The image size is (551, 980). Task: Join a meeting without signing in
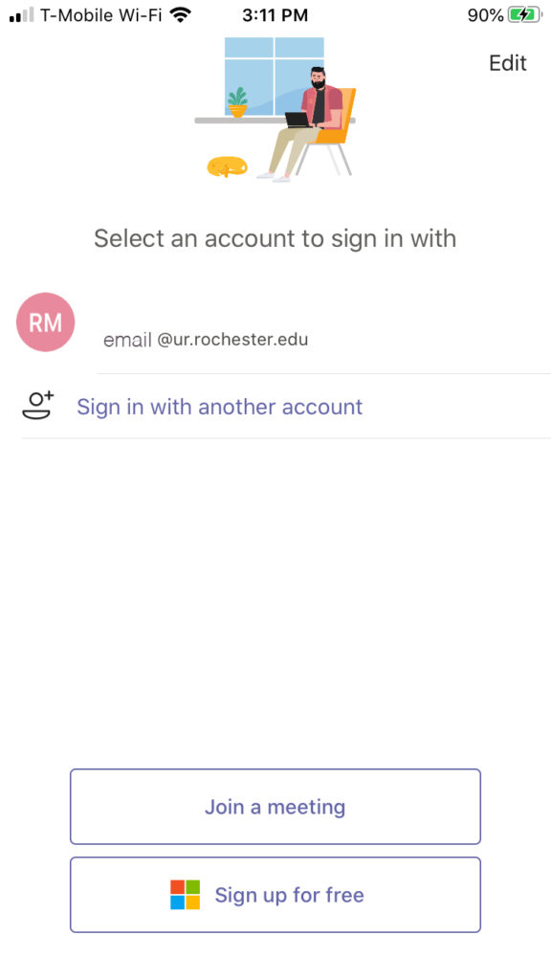coord(275,806)
